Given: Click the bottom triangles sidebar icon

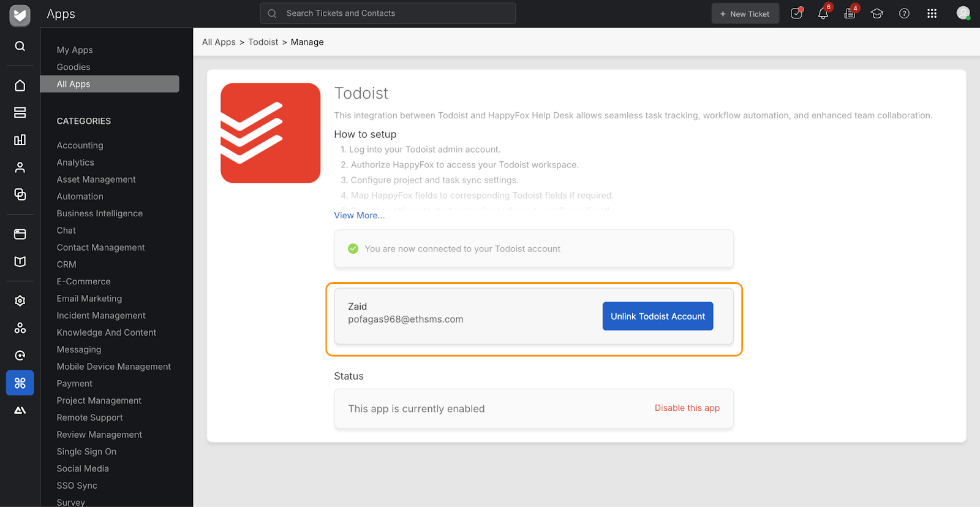Looking at the screenshot, I should (20, 410).
